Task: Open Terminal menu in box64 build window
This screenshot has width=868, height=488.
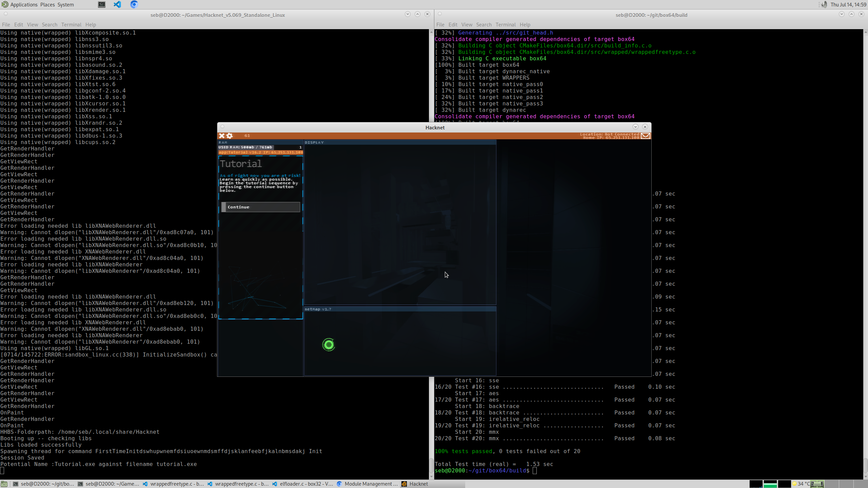Action: click(x=505, y=24)
